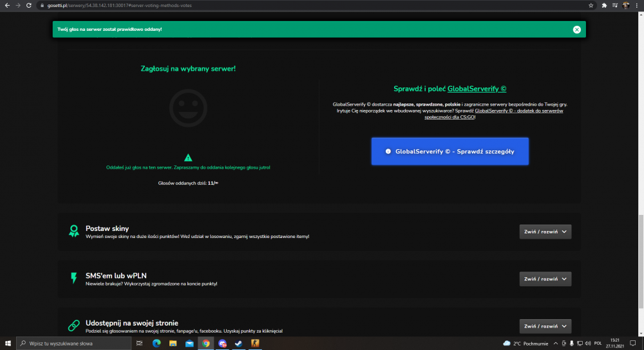The image size is (644, 350).
Task: Click the green warning triangle icon
Action: 188,158
